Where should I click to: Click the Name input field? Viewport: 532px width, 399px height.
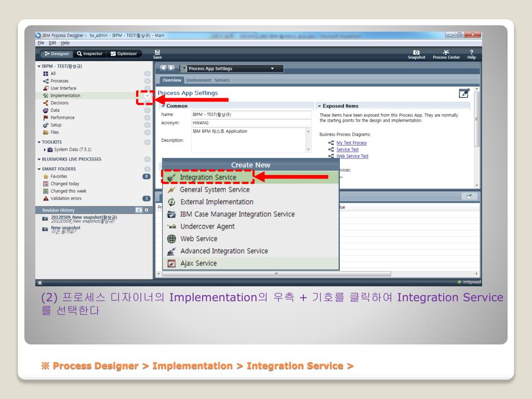pos(251,115)
